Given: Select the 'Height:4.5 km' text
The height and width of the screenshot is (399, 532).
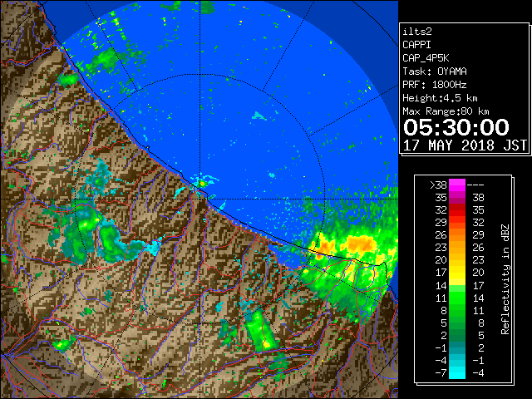Looking at the screenshot, I should click(x=440, y=98).
